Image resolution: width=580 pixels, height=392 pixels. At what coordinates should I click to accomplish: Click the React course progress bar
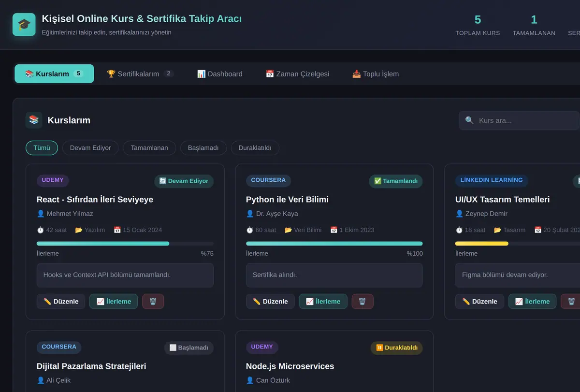pos(125,244)
